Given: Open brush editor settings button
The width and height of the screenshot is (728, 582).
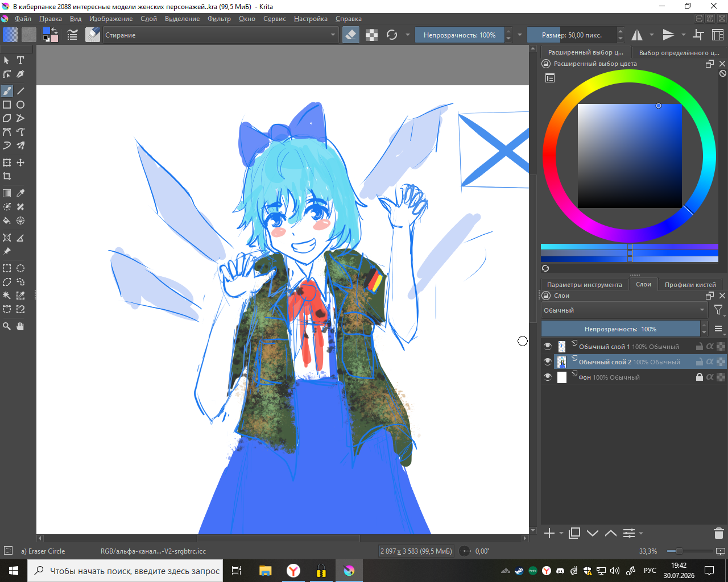Looking at the screenshot, I should (x=72, y=35).
